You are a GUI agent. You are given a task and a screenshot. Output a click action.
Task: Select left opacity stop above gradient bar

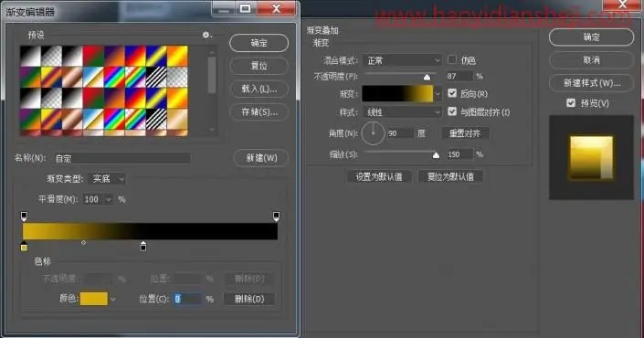[x=24, y=217]
